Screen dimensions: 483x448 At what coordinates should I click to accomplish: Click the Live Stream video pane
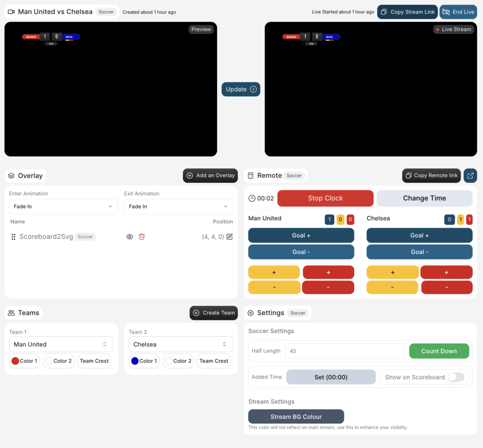click(x=371, y=89)
